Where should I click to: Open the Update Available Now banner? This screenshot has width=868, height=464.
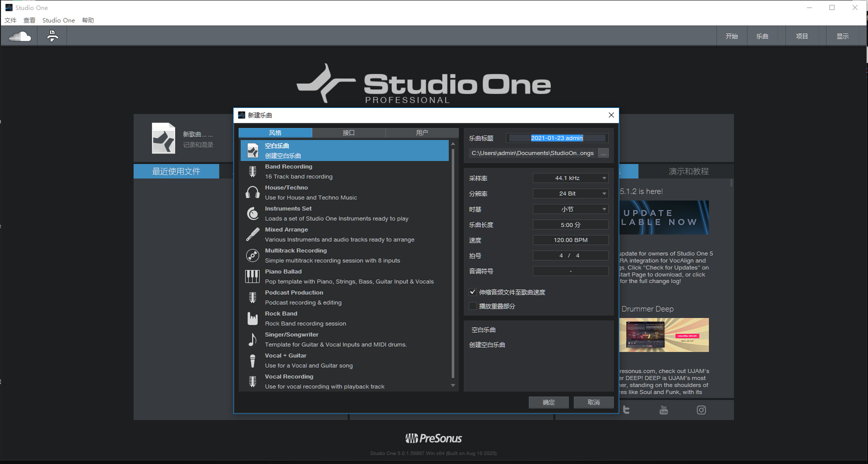click(x=664, y=217)
